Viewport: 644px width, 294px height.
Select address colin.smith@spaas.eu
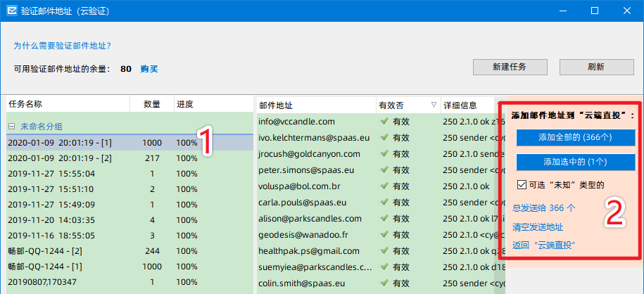tap(301, 283)
